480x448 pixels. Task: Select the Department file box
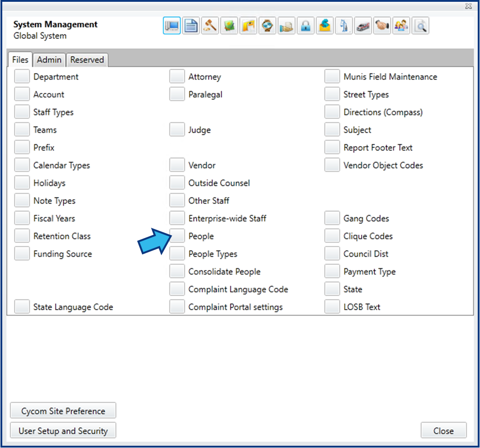pos(22,76)
